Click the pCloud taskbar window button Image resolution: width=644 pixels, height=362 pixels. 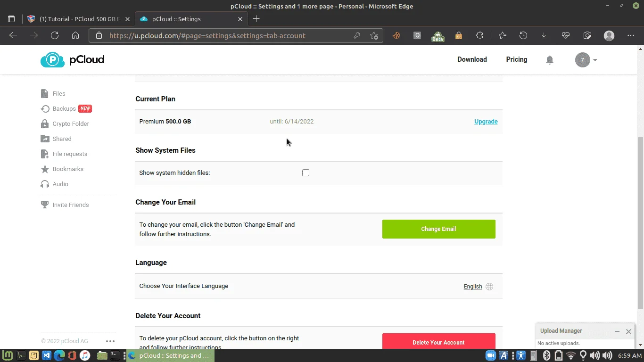(171, 355)
